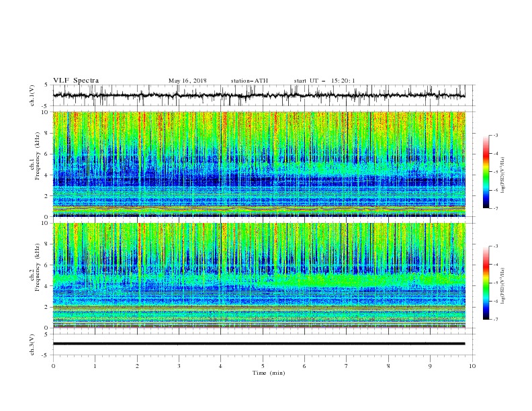Click time axis tick label '5'
Screen dimensions: 532x411
click(263, 366)
